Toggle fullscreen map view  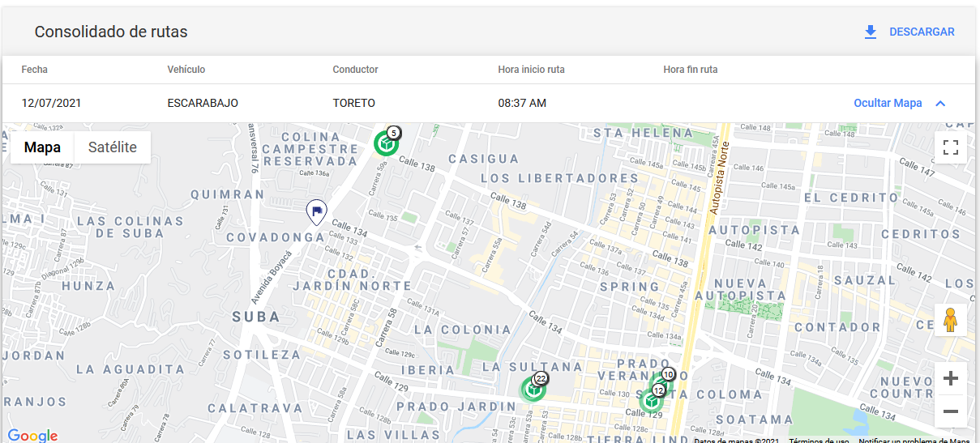click(x=951, y=147)
